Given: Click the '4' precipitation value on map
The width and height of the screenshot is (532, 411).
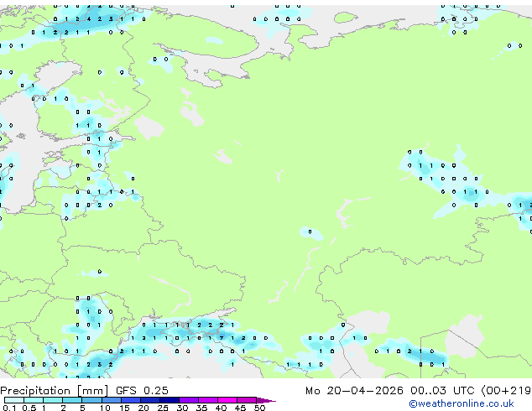Looking at the screenshot, I should tap(89, 19).
